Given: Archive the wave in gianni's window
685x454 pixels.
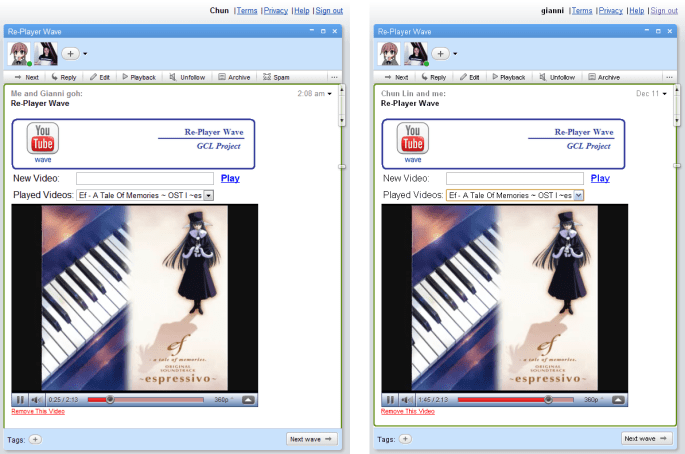Looking at the screenshot, I should click(x=604, y=77).
